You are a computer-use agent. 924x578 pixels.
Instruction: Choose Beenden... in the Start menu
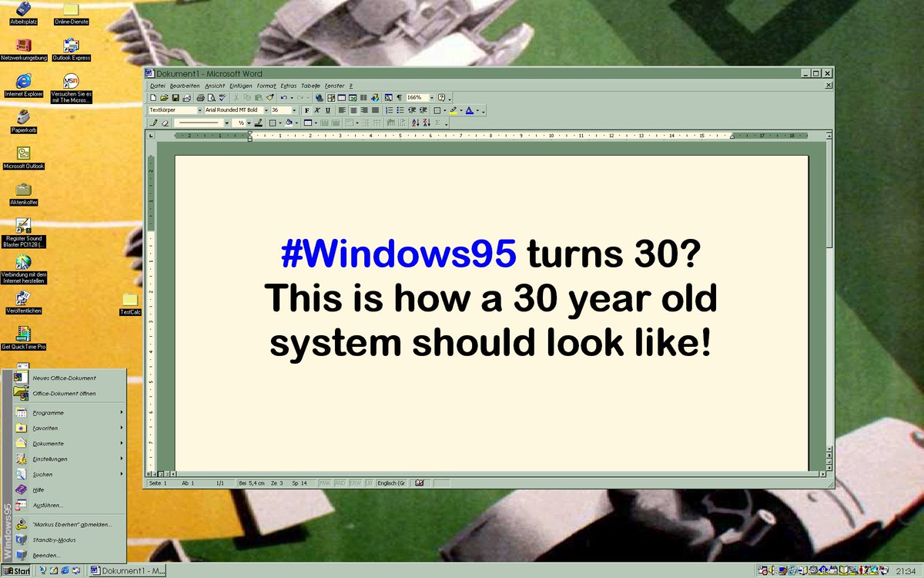(x=69, y=555)
